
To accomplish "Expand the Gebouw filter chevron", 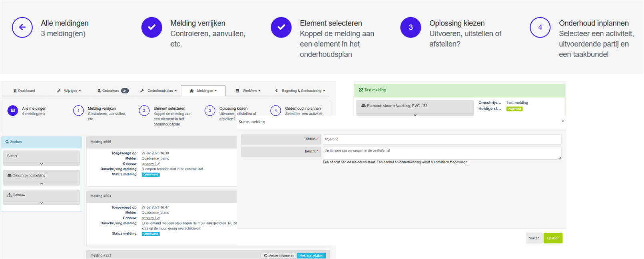I will click(x=42, y=203).
